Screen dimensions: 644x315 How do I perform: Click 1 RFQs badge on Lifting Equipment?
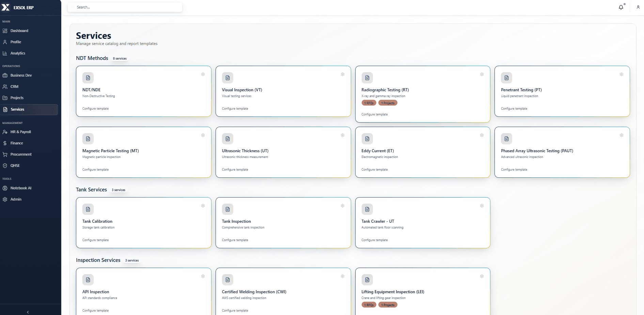click(369, 305)
